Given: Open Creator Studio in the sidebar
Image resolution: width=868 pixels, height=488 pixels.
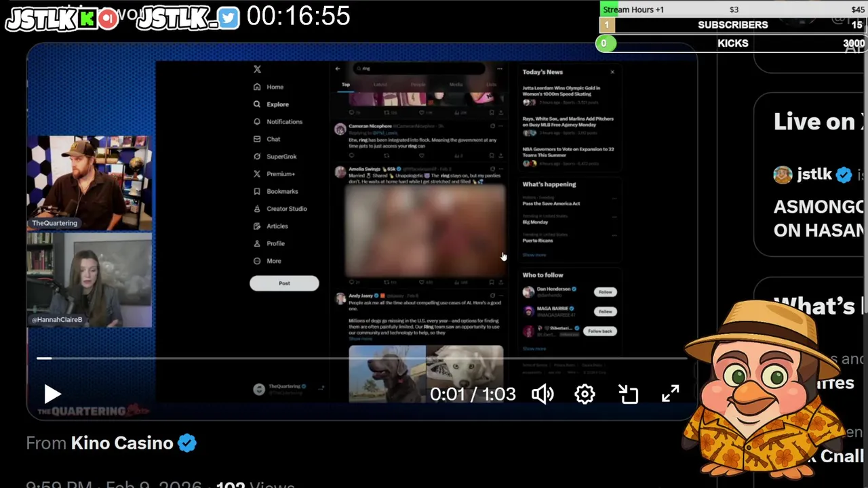Looking at the screenshot, I should click(279, 209).
